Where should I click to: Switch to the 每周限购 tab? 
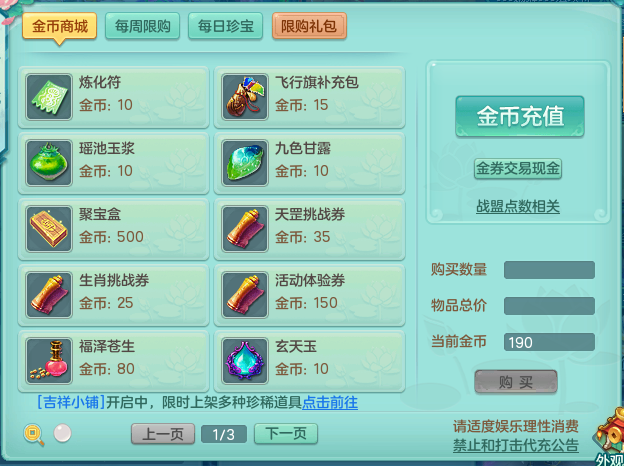pos(142,26)
